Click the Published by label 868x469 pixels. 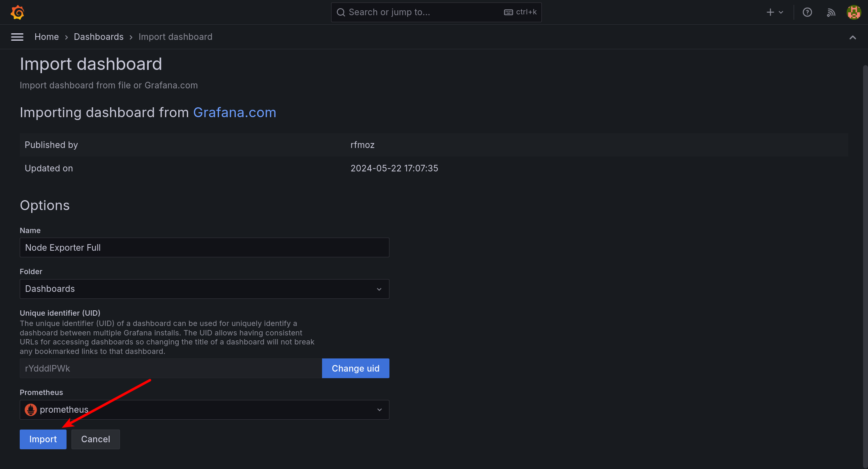51,145
